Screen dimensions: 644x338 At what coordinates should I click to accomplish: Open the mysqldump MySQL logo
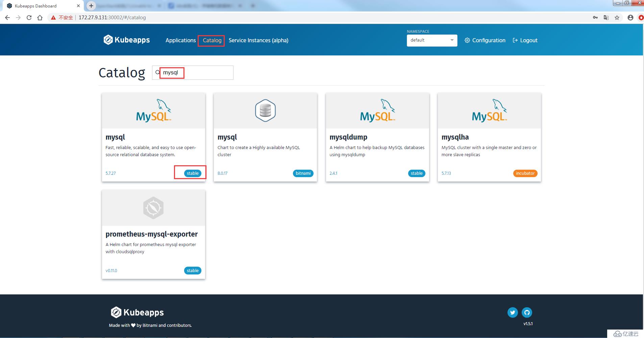coord(377,111)
